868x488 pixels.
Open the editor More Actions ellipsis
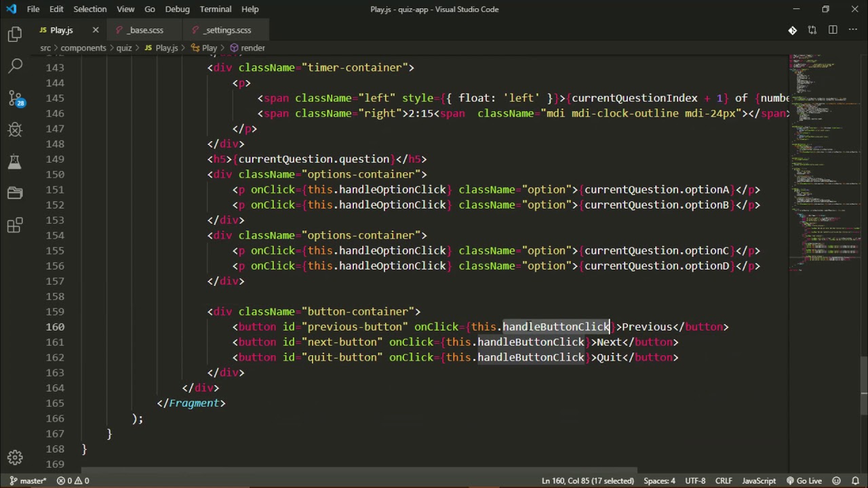(x=853, y=30)
